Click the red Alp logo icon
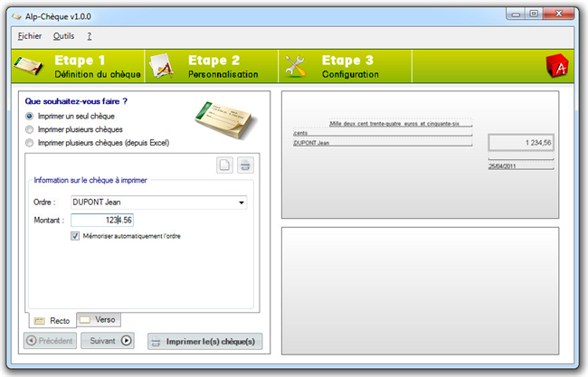Image resolution: width=588 pixels, height=377 pixels. [x=556, y=67]
